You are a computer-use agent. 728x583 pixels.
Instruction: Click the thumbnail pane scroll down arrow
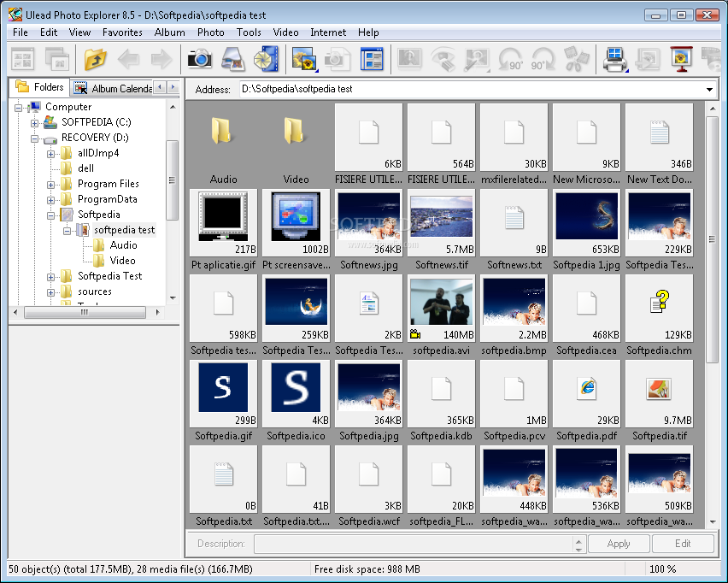pyautogui.click(x=713, y=522)
